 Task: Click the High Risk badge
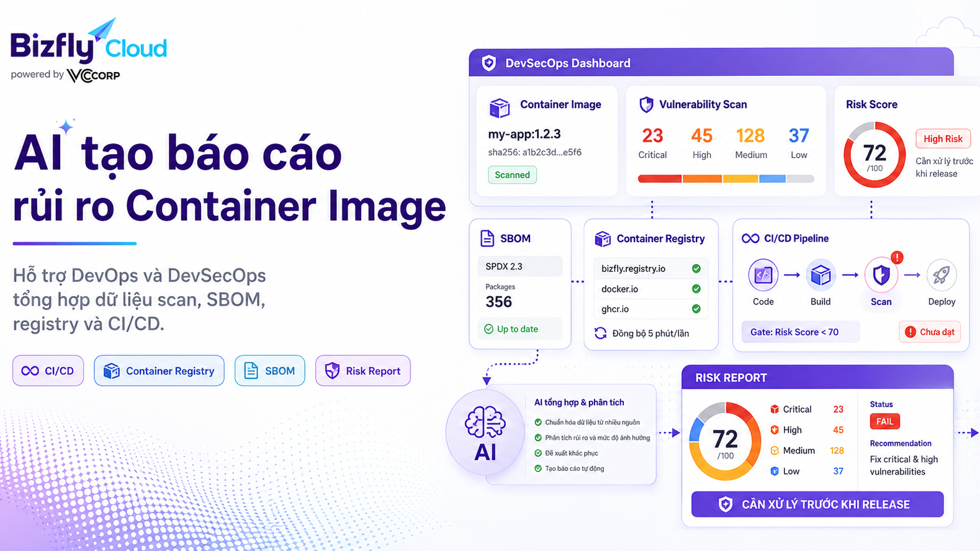[x=943, y=139]
